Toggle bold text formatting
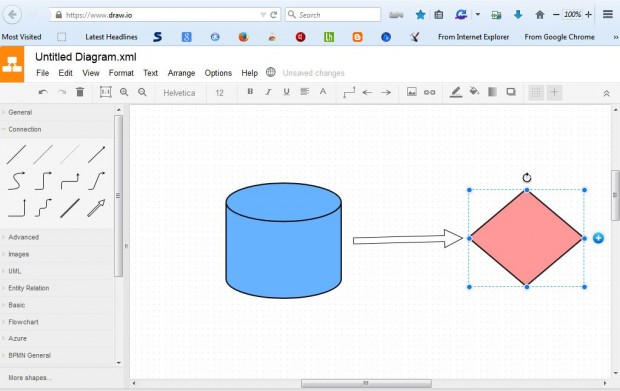 (250, 92)
